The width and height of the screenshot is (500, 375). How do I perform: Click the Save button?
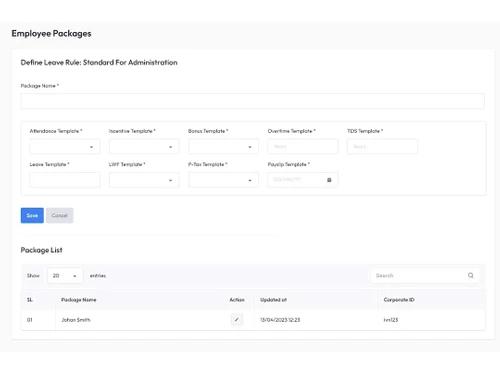[32, 215]
